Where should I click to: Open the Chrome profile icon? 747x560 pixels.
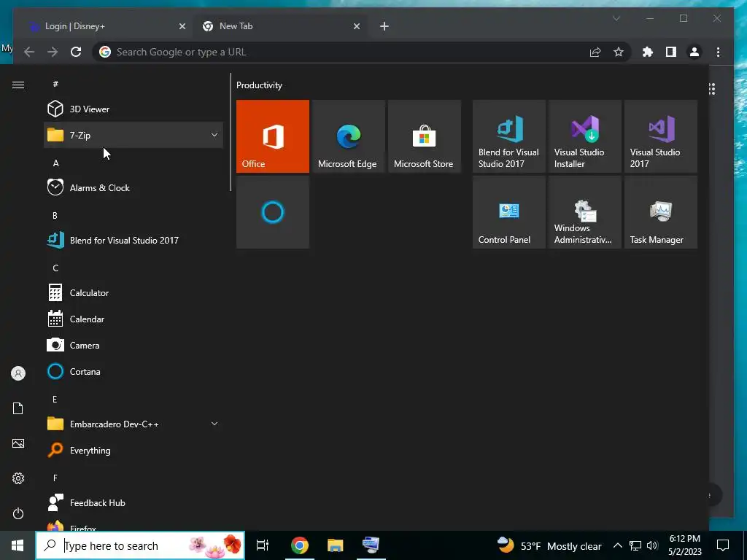click(x=694, y=52)
